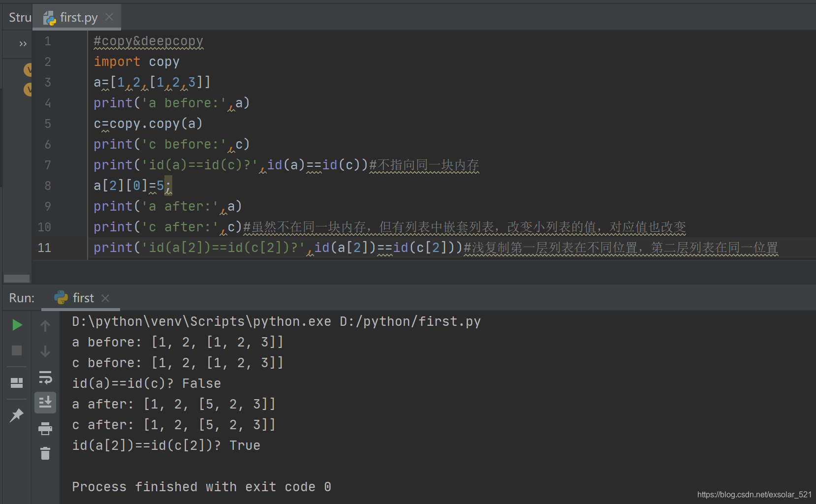Click the Python file icon on first.py tab
Viewport: 816px width, 504px height.
(49, 18)
